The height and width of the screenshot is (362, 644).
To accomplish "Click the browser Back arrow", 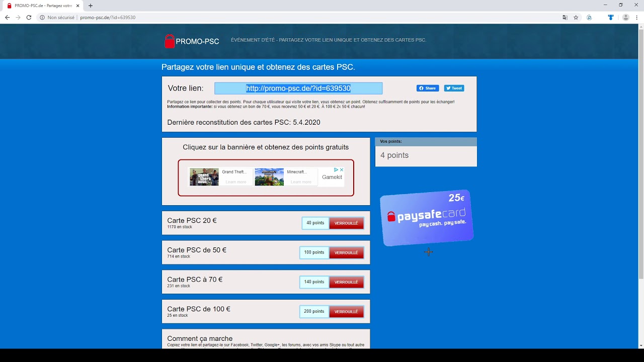I will [x=7, y=17].
